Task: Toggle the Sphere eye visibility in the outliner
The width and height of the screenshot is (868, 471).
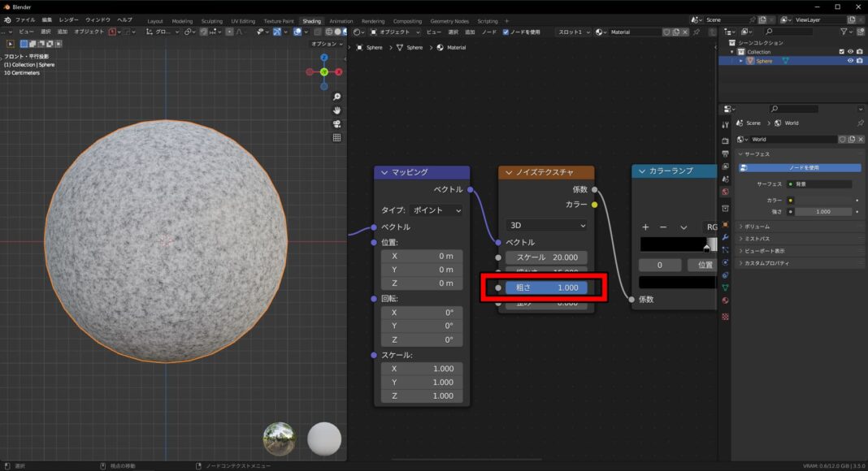Action: [850, 61]
